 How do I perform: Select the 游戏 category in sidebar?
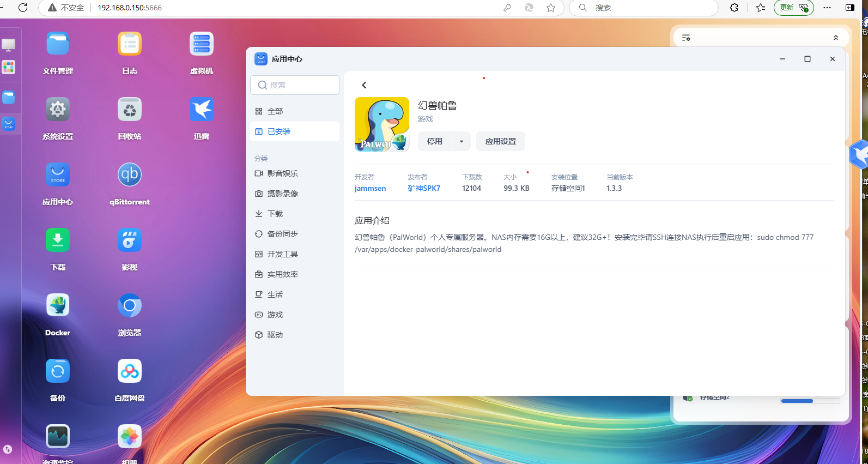295,315
